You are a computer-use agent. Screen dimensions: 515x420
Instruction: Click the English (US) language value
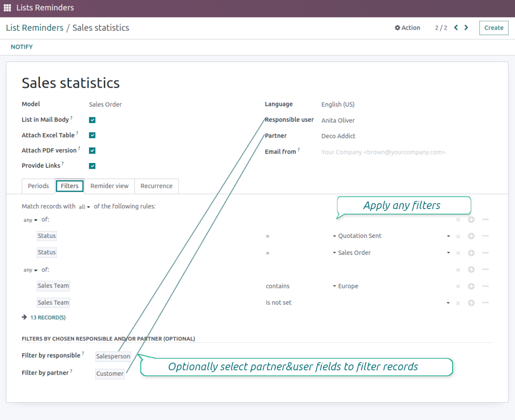coord(338,104)
